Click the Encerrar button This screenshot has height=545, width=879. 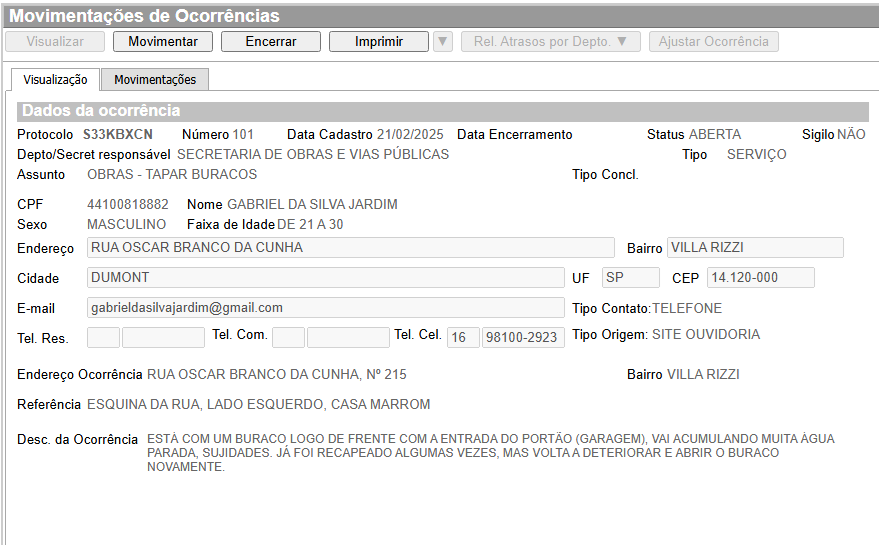271,42
